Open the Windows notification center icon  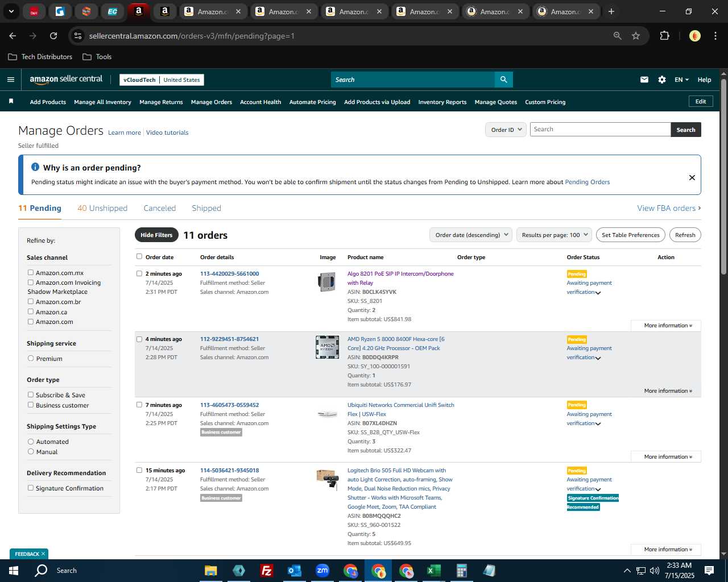click(x=709, y=571)
